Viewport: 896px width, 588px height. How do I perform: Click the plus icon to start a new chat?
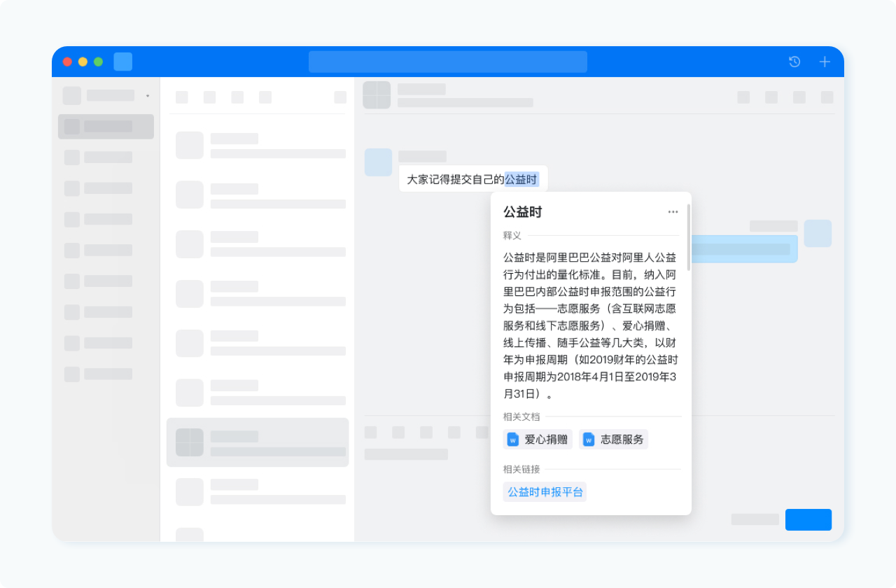pyautogui.click(x=825, y=62)
